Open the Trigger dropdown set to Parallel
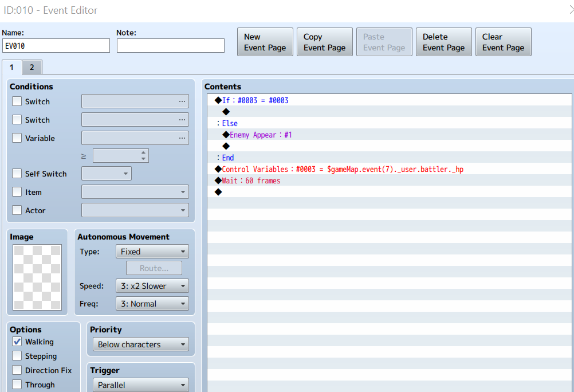The image size is (574, 392). click(141, 385)
